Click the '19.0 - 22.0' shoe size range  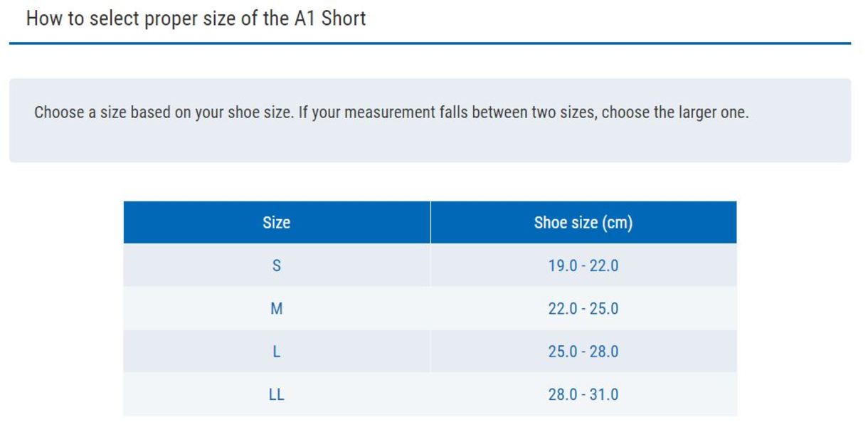tap(583, 266)
